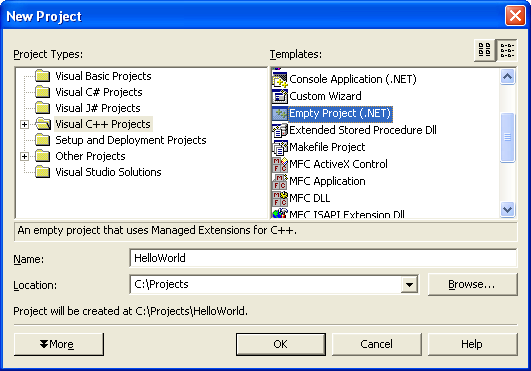Choose the MFC Application template
The height and width of the screenshot is (371, 531).
pyautogui.click(x=327, y=181)
